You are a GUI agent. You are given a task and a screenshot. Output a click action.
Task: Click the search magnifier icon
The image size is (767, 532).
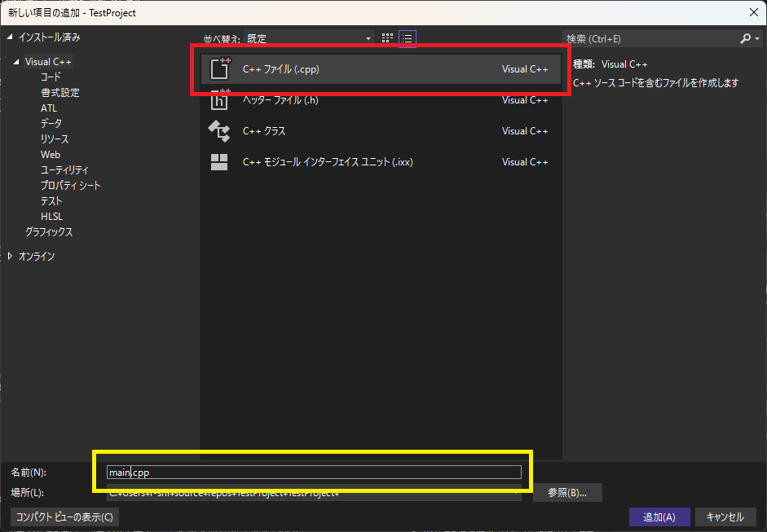(x=746, y=38)
